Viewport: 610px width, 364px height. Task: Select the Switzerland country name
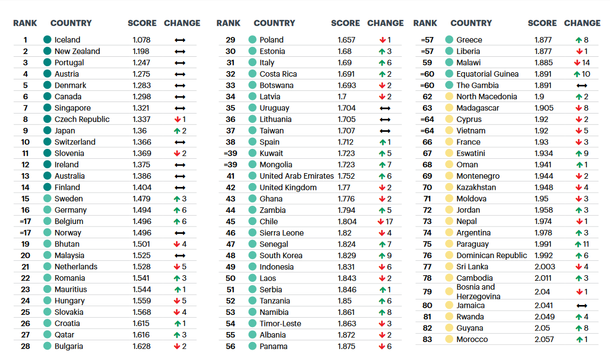75,142
